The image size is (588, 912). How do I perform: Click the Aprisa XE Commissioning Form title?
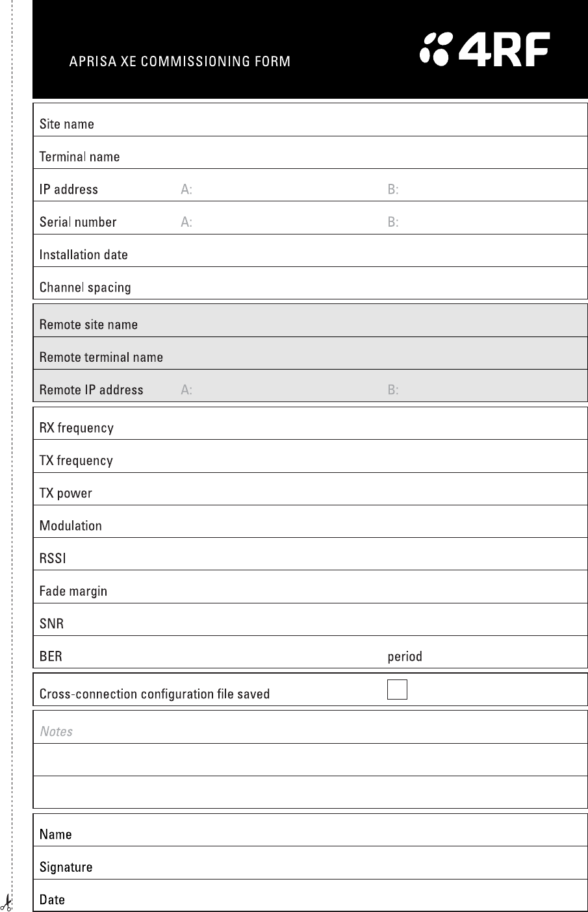pos(180,62)
